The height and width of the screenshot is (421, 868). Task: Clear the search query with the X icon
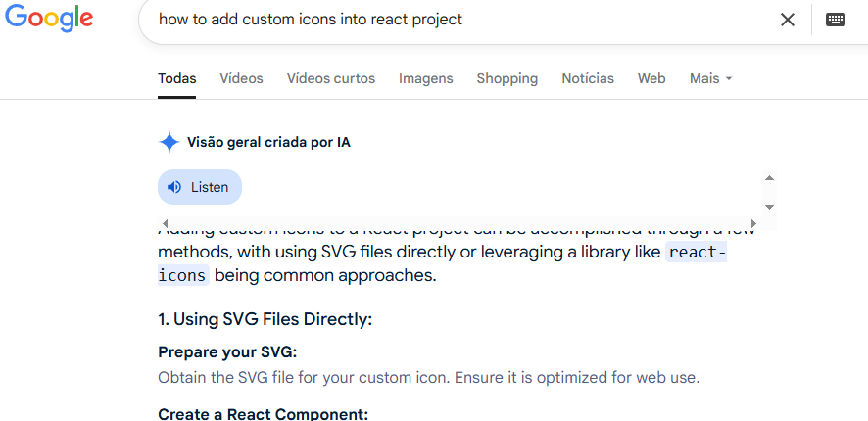788,20
